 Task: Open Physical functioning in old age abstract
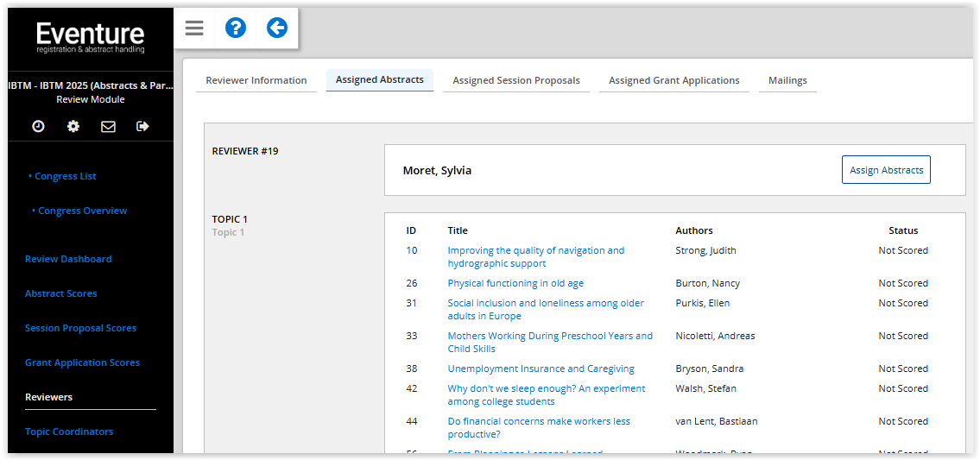pyautogui.click(x=515, y=283)
